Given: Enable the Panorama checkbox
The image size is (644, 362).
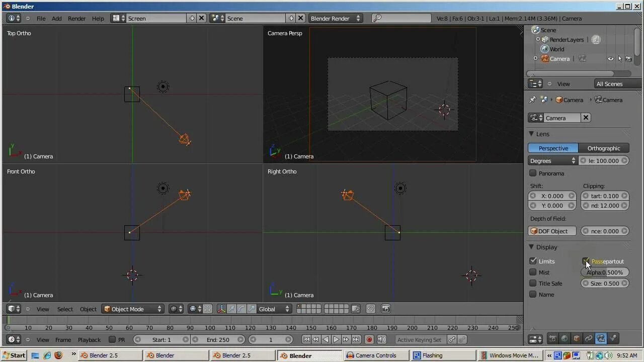Looking at the screenshot, I should 533,173.
